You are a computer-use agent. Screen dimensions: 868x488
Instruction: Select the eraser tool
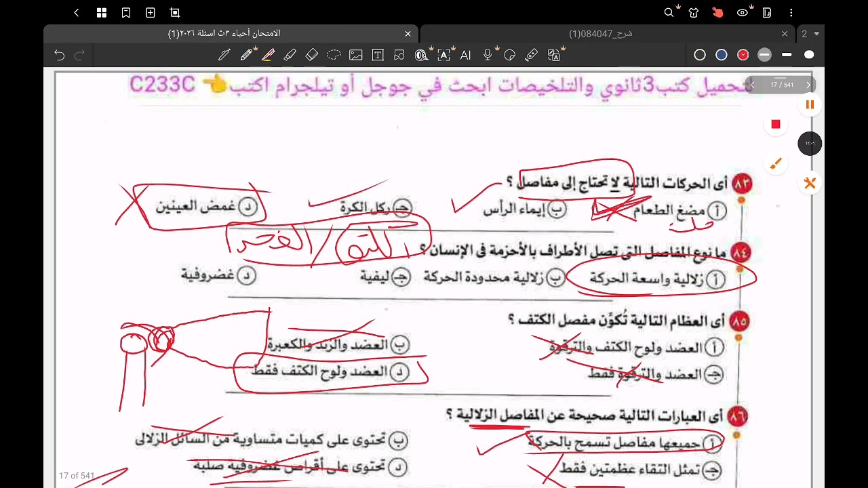point(312,55)
